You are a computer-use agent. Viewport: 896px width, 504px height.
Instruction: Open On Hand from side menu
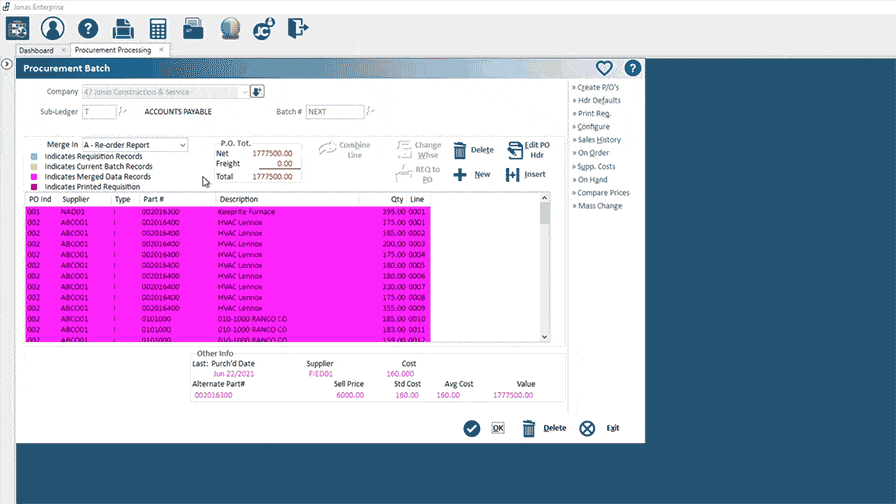point(592,179)
